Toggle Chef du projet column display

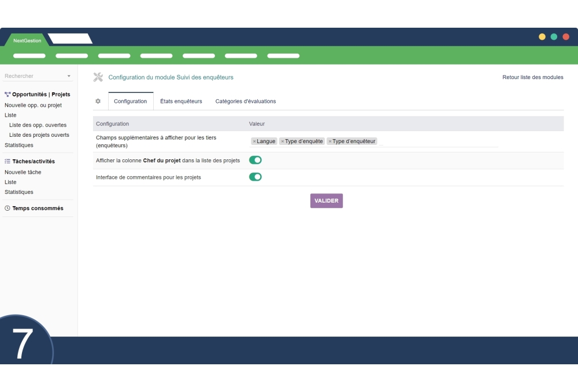pos(255,160)
